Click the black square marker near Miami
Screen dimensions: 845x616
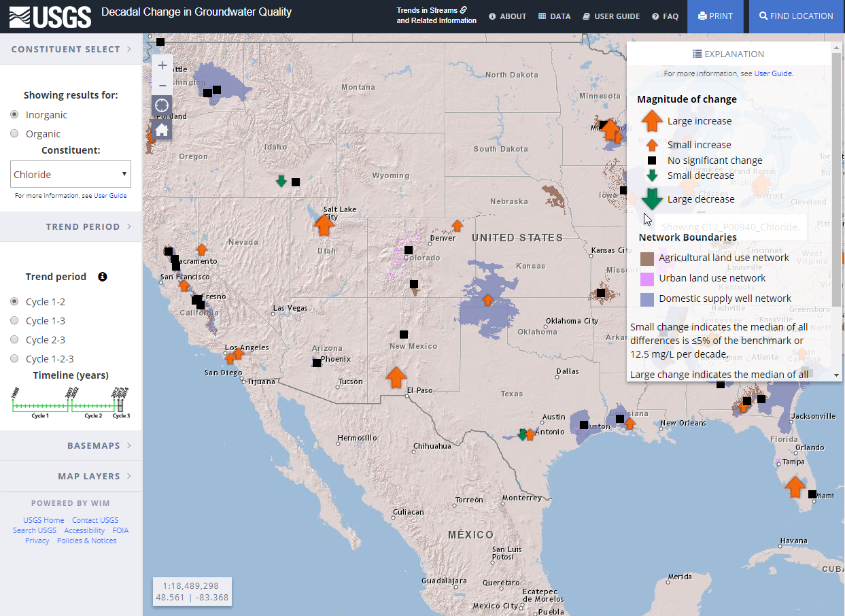tap(812, 494)
